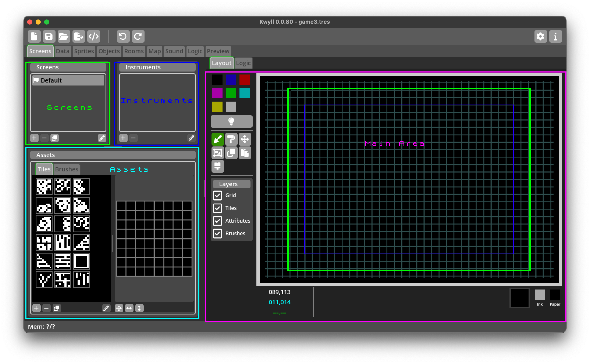Select the rectangular Selection tool
The width and height of the screenshot is (590, 364).
[x=218, y=153]
